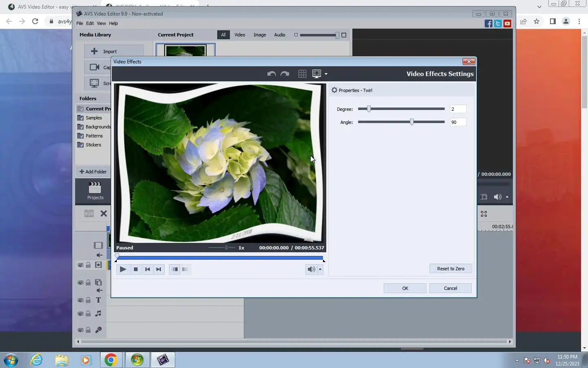Lock the text track

(x=88, y=300)
